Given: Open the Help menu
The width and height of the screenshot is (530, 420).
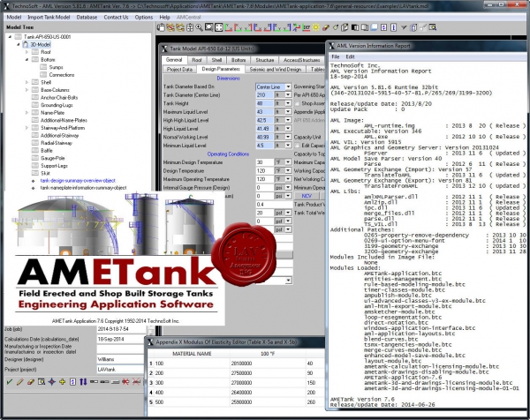Looking at the screenshot, I should click(164, 18).
